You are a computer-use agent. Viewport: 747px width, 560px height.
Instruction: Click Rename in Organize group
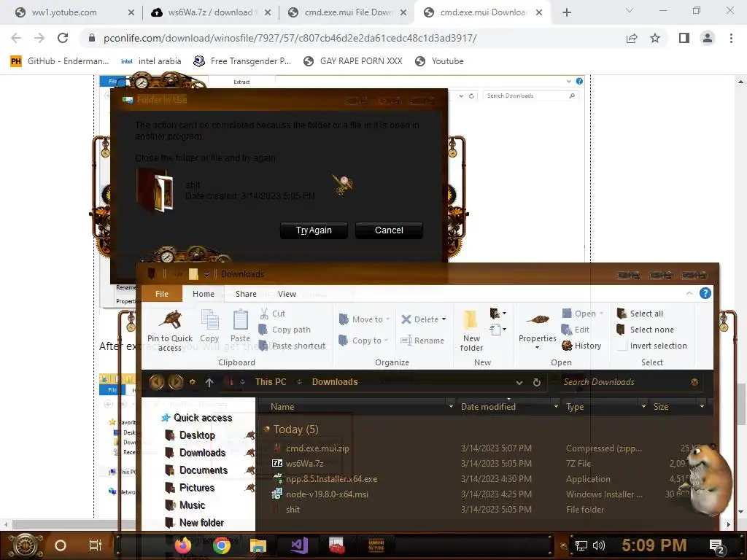click(422, 341)
